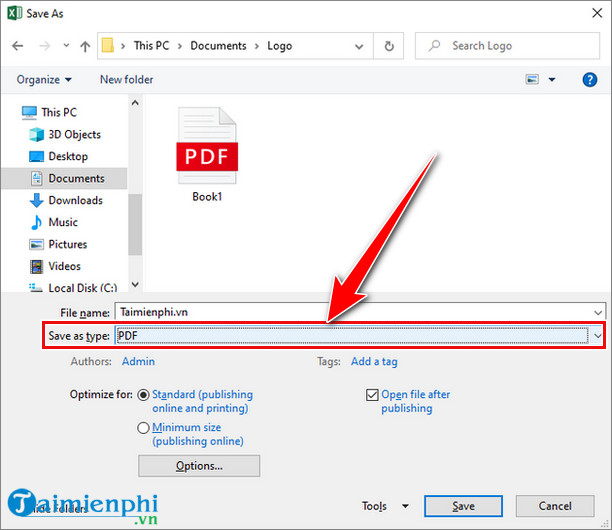
Task: Click Logo in the address path
Action: [279, 46]
